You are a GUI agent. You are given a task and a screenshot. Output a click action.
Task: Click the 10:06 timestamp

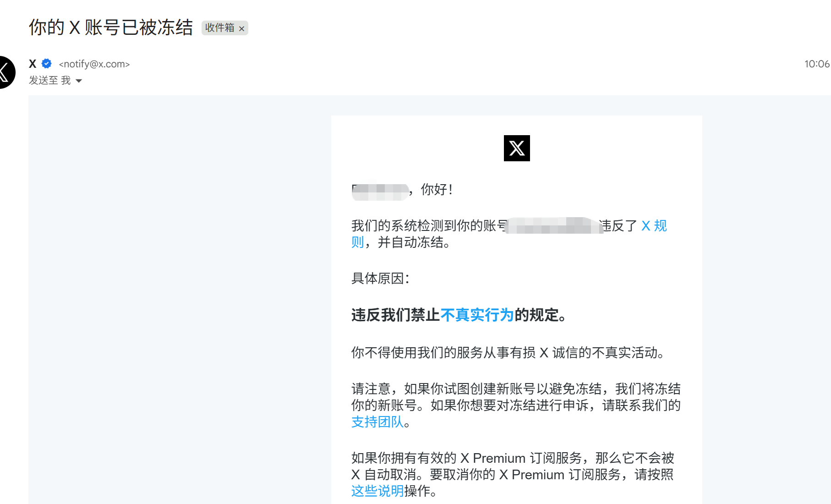[x=817, y=64]
